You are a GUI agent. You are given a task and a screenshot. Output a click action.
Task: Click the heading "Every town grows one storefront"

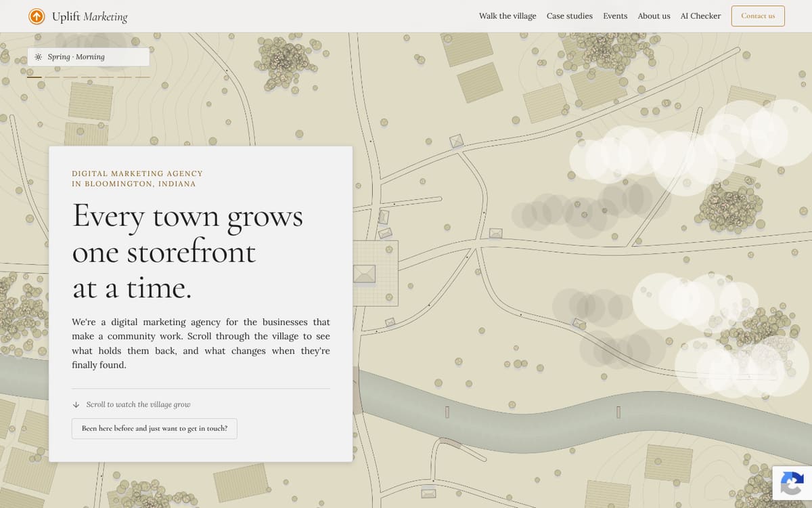click(x=187, y=234)
